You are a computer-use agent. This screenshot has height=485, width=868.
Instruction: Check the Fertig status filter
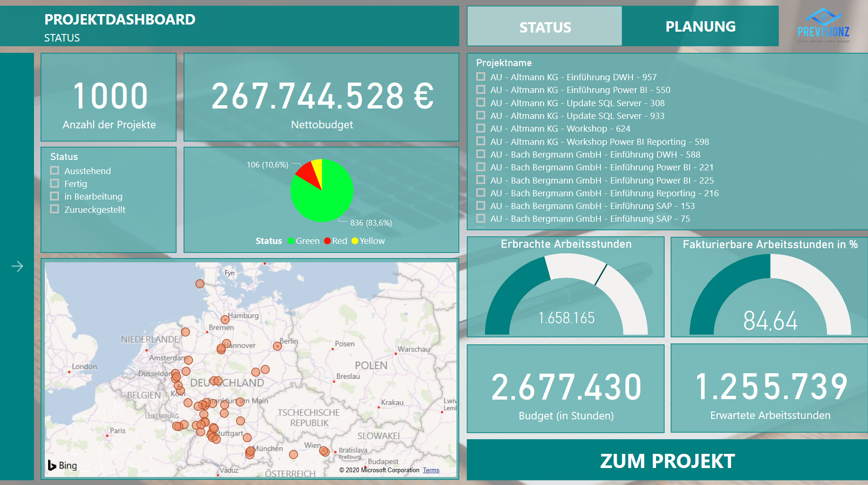click(x=55, y=184)
